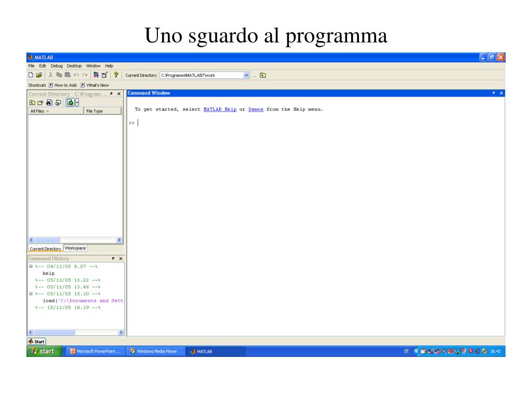Click the Cut scissors toolbar icon

[x=50, y=75]
